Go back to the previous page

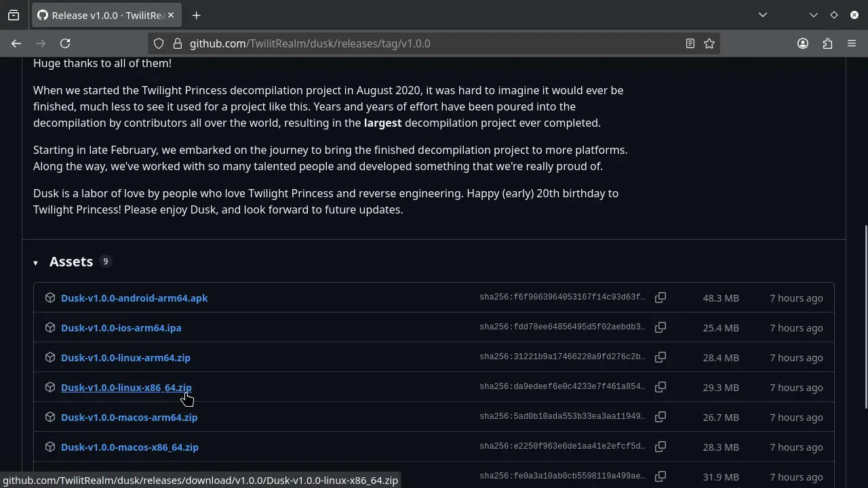[16, 43]
